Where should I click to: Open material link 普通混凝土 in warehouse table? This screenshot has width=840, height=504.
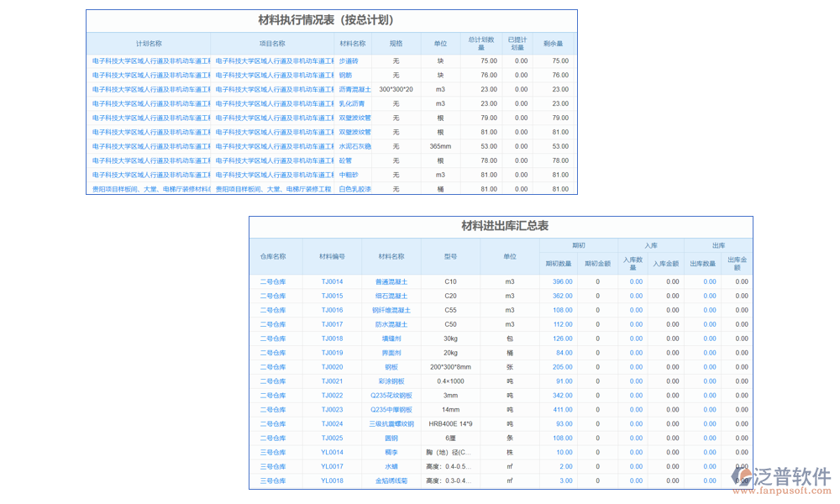(x=391, y=281)
